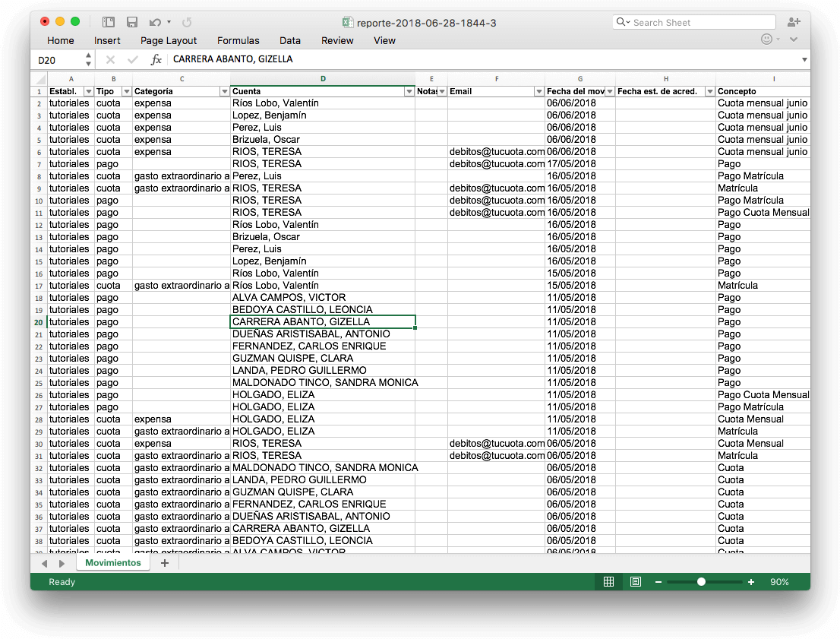Select the debitos@tucuota.com cell in row 6

click(496, 152)
